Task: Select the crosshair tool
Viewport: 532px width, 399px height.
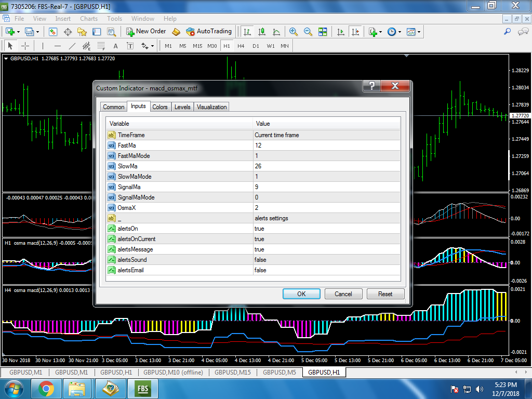Action: pos(25,46)
